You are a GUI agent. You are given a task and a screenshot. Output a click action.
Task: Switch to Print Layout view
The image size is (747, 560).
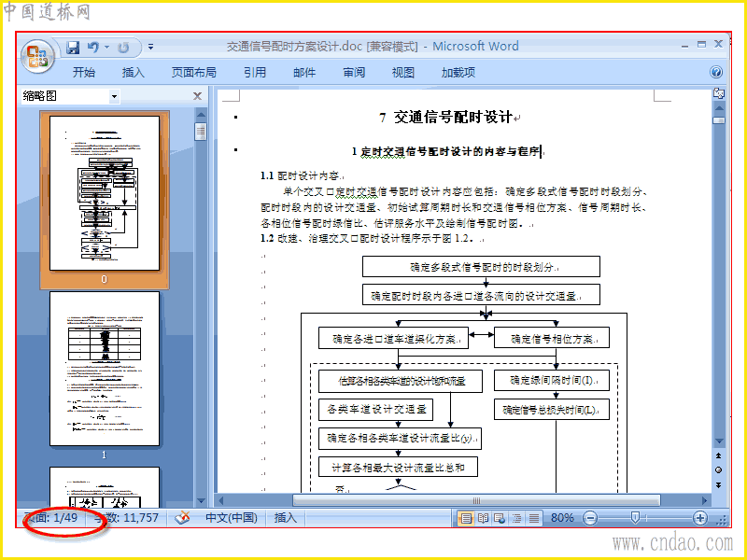[x=465, y=518]
